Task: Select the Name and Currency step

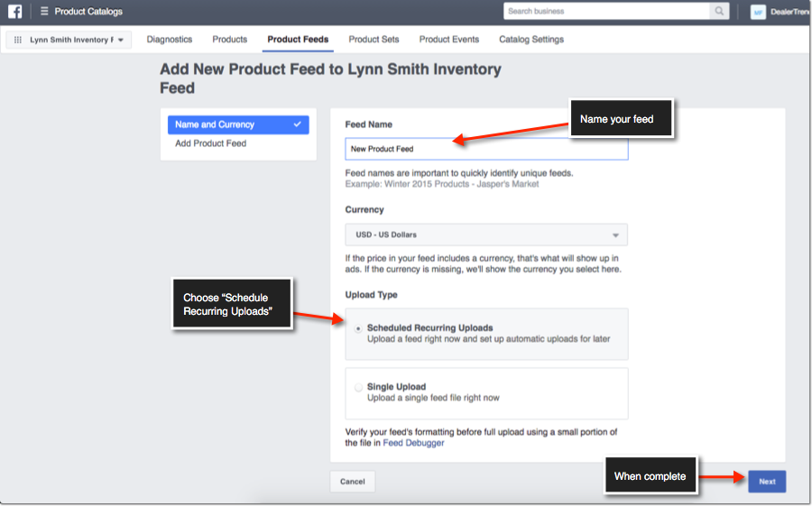Action: (x=238, y=124)
